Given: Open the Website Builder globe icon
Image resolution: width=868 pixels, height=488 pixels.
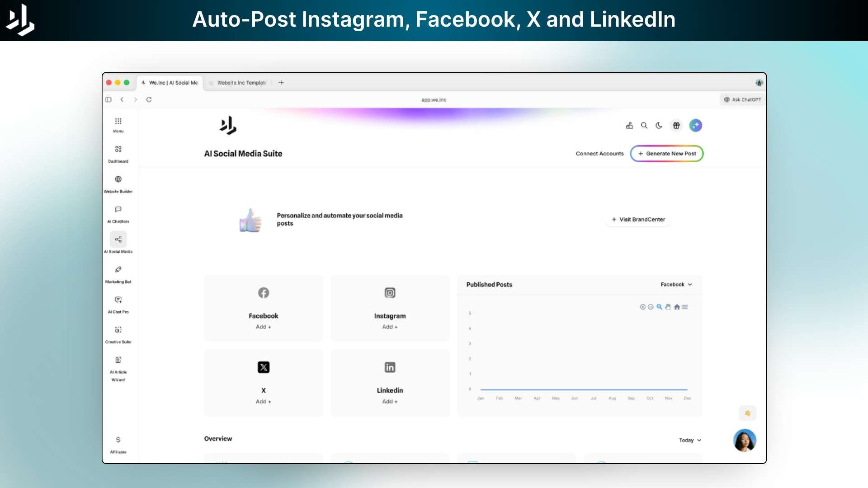Looking at the screenshot, I should [118, 179].
